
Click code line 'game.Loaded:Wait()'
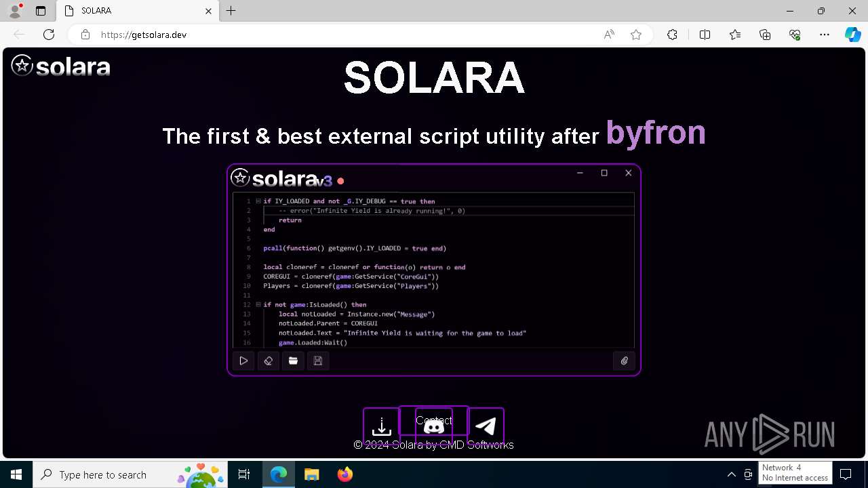tap(313, 343)
